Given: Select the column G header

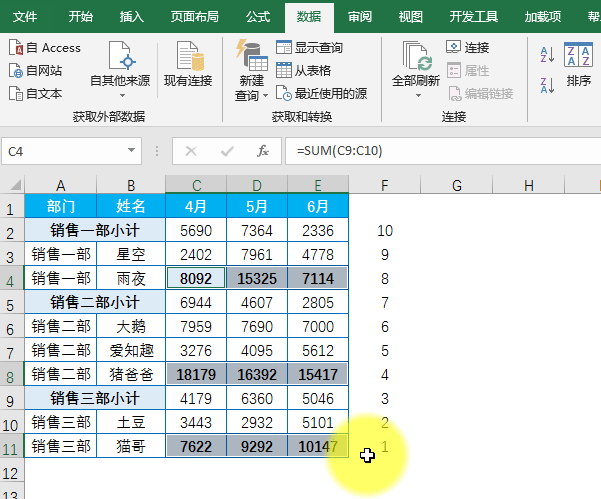Looking at the screenshot, I should coord(456,185).
